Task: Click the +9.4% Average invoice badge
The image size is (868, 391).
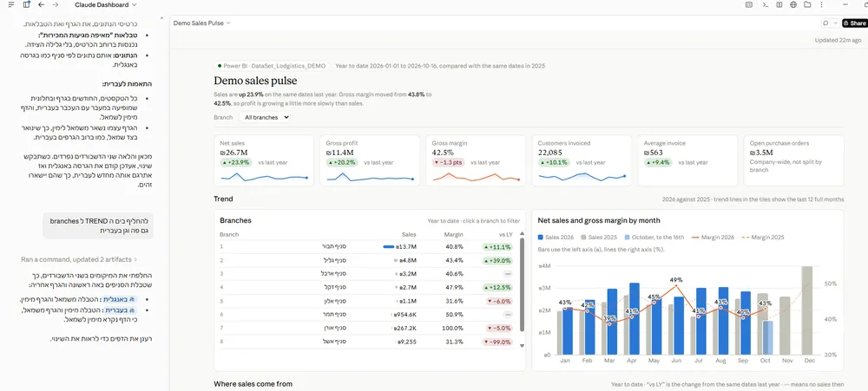Action: (x=658, y=163)
